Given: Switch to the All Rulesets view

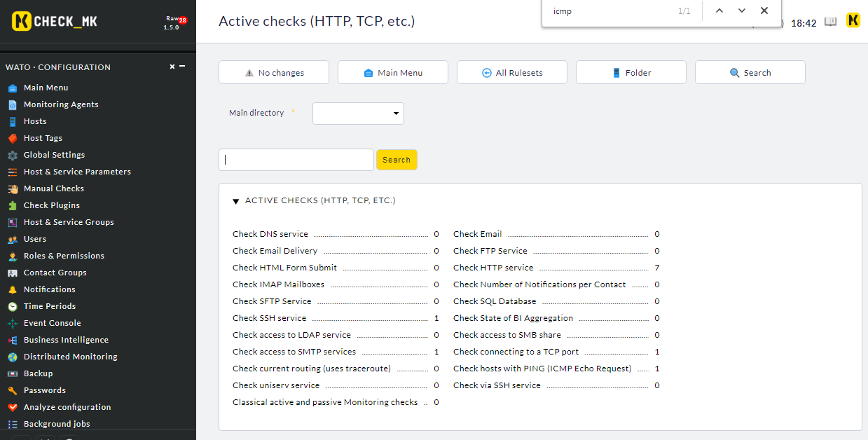Looking at the screenshot, I should [511, 71].
